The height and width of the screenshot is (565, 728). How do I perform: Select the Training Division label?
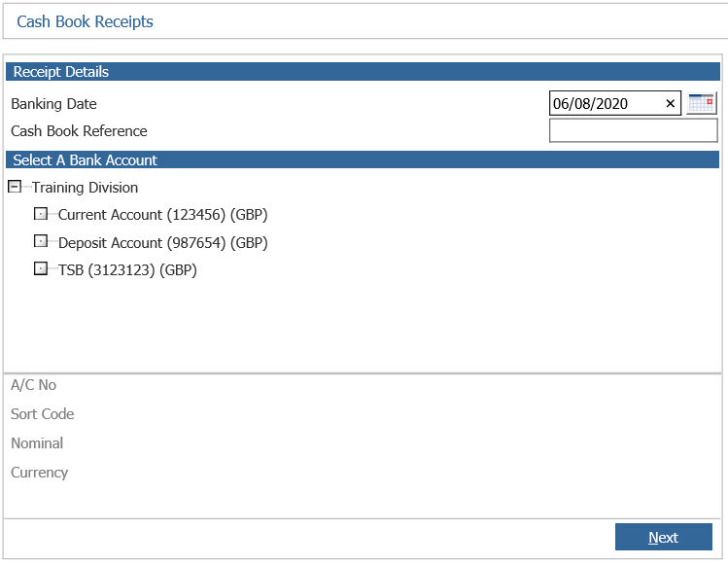(x=85, y=188)
